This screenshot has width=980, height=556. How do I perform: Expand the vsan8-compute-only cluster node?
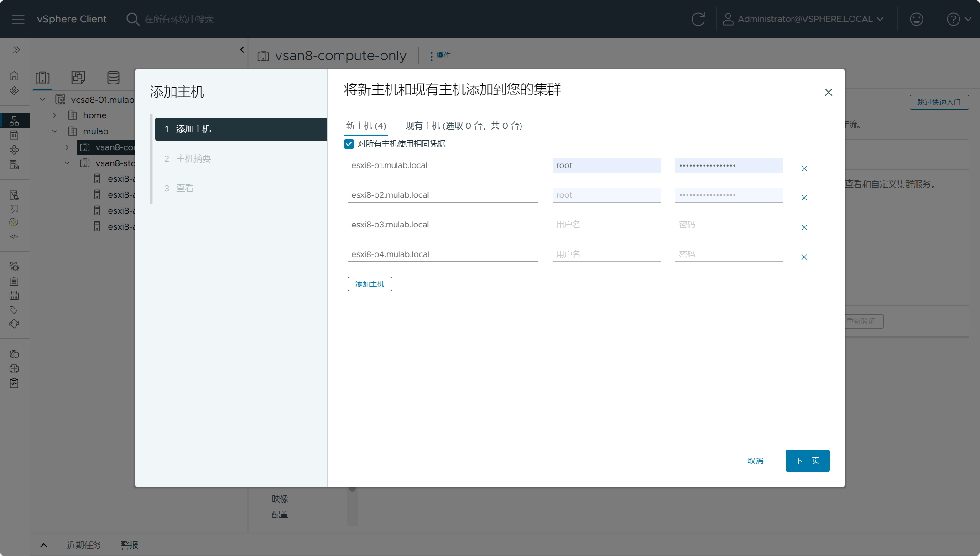click(x=67, y=147)
